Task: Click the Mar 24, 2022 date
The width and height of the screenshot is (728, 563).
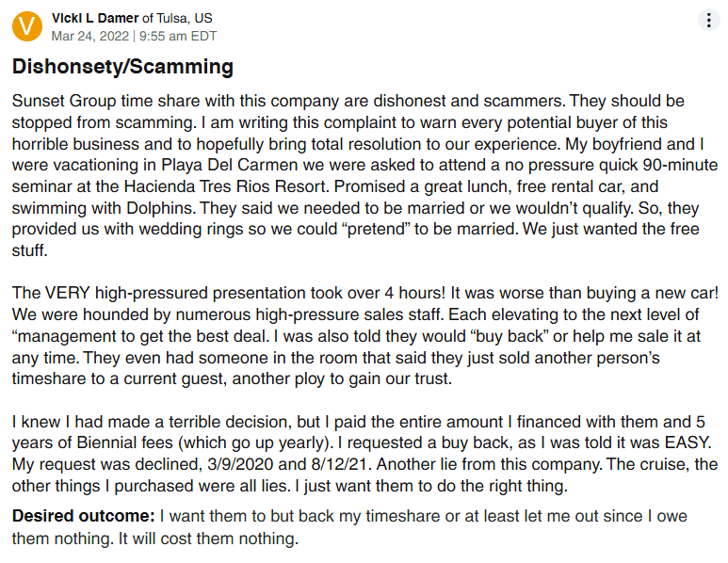Action: point(90,36)
